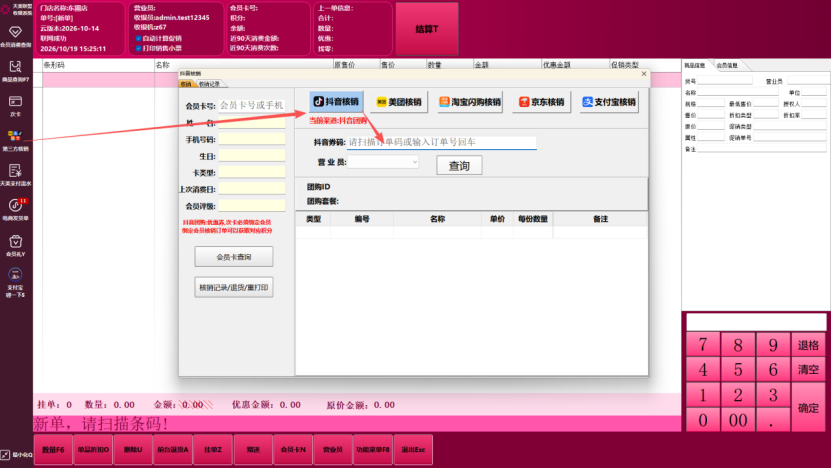Select the 支付宝核销 channel button
The width and height of the screenshot is (831, 468).
tap(609, 102)
